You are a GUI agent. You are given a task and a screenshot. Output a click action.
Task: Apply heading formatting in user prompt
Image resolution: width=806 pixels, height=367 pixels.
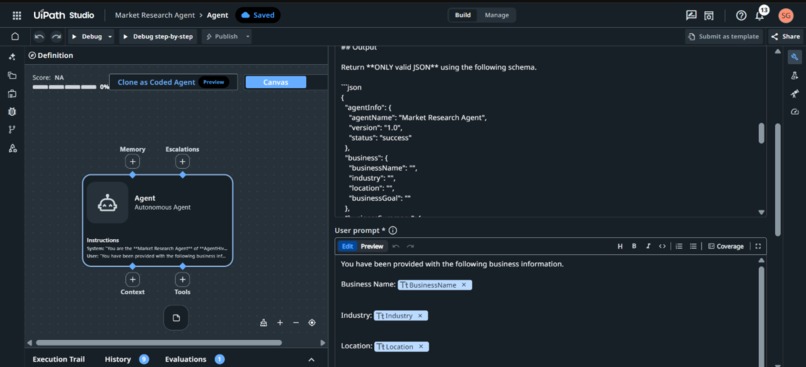point(620,246)
